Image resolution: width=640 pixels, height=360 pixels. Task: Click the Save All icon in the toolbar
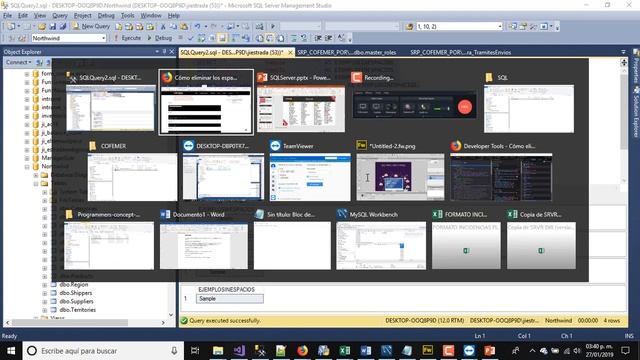click(62, 26)
